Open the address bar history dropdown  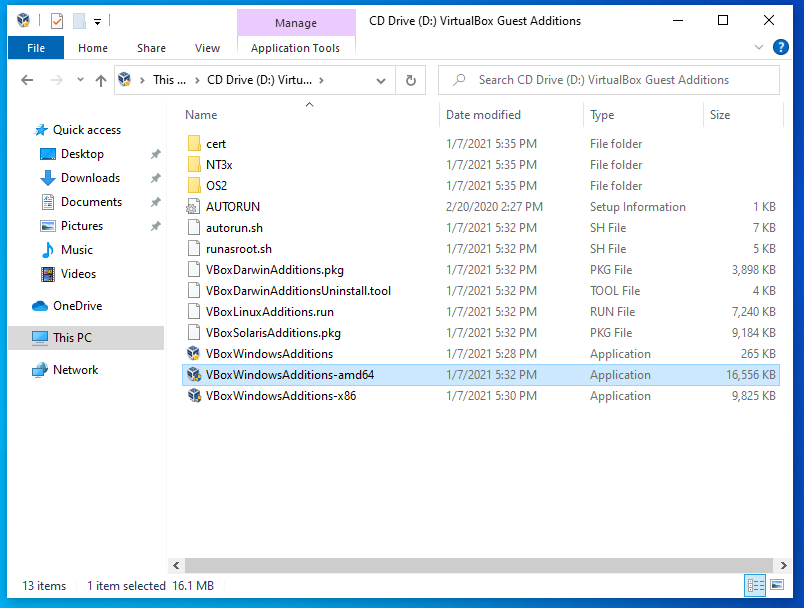(380, 80)
